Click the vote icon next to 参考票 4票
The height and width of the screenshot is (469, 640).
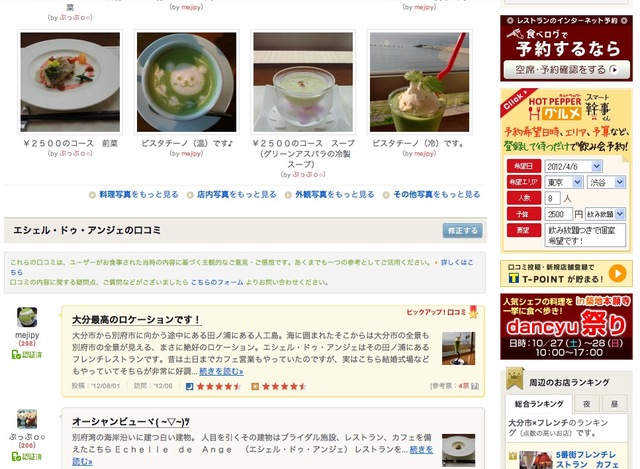pyautogui.click(x=475, y=386)
